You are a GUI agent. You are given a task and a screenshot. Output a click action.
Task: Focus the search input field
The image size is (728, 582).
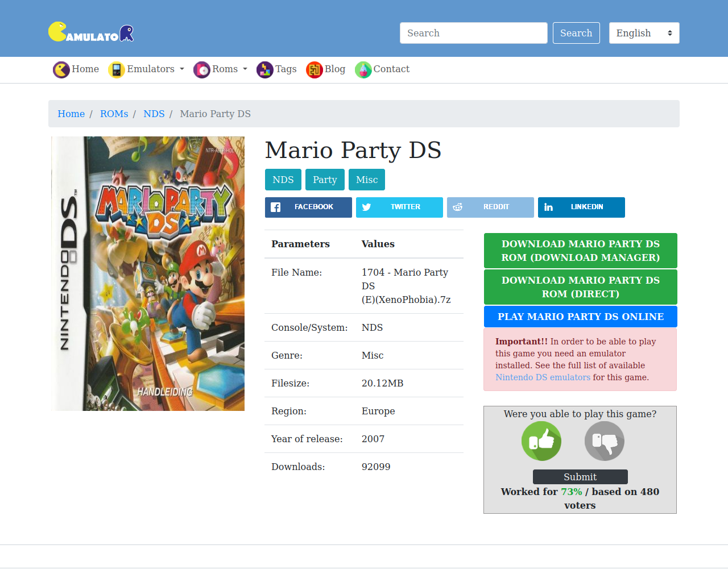[x=474, y=33]
